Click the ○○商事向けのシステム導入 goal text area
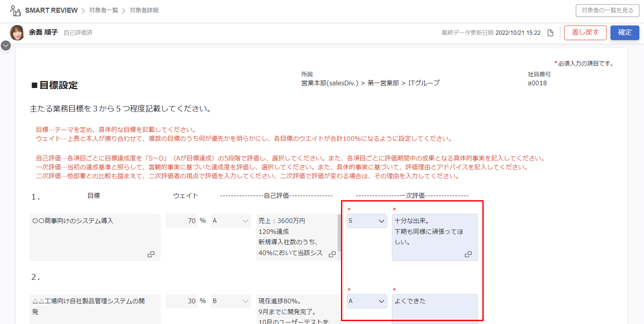 coord(95,237)
